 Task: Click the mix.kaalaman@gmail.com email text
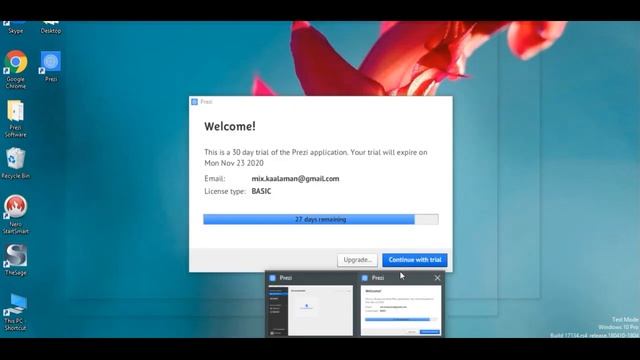295,178
